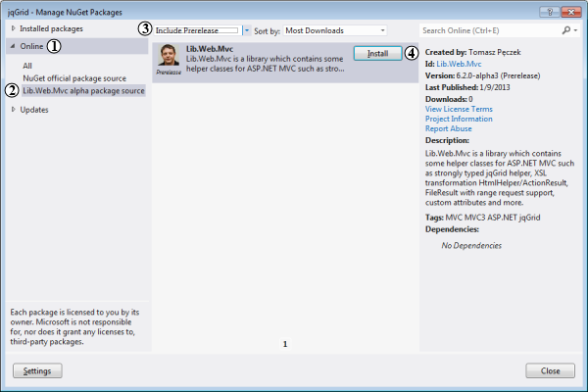Open View License Terms link
Image resolution: width=588 pixels, height=392 pixels.
click(x=459, y=109)
